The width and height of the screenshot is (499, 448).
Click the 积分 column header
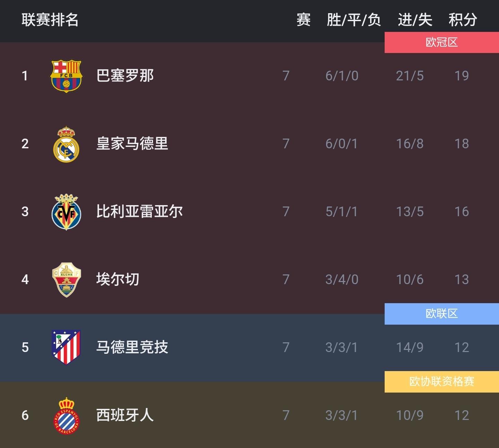(463, 20)
